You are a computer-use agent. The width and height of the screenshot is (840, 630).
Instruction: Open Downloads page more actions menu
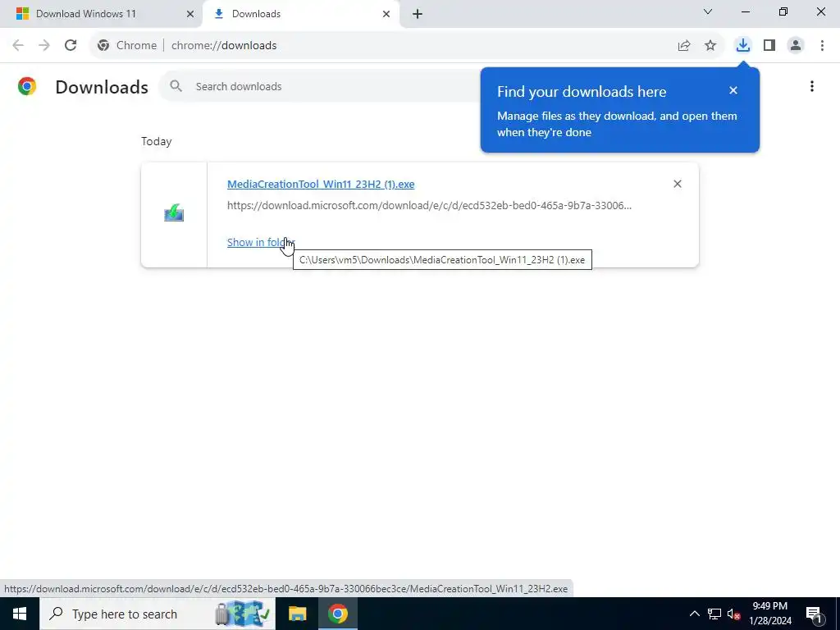(812, 86)
